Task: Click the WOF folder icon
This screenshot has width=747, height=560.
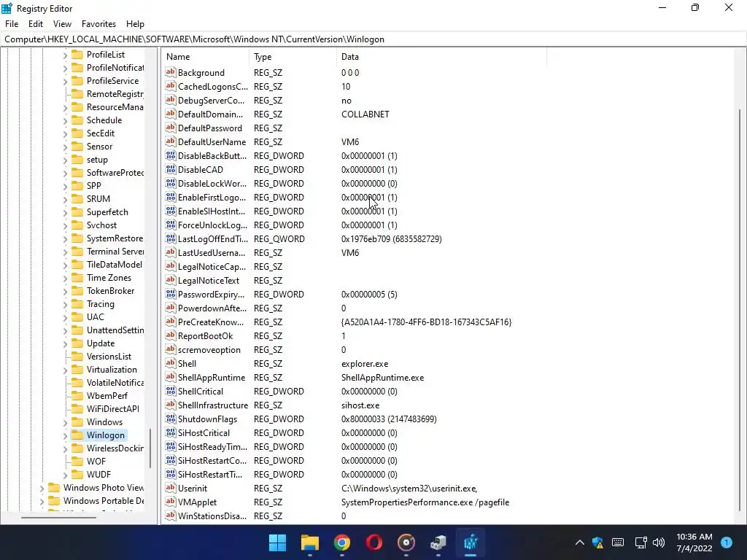Action: 77,461
